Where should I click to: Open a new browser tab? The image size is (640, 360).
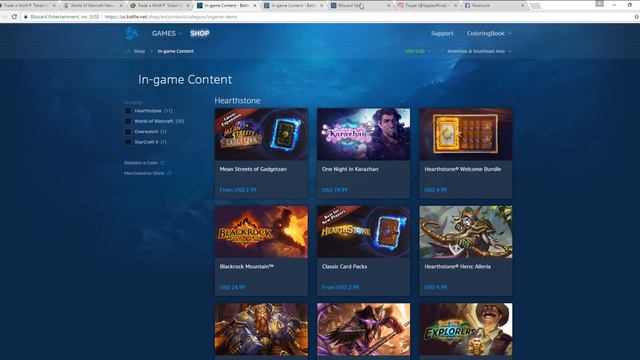[x=536, y=6]
